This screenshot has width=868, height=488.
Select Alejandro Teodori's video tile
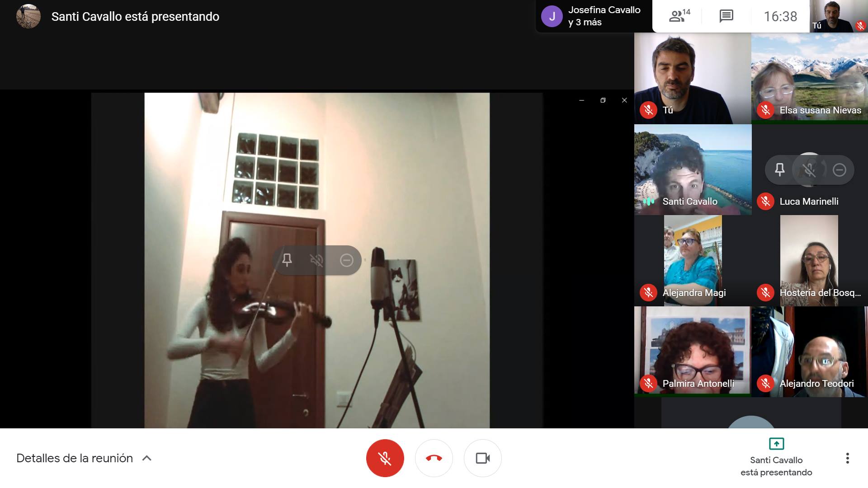(810, 352)
